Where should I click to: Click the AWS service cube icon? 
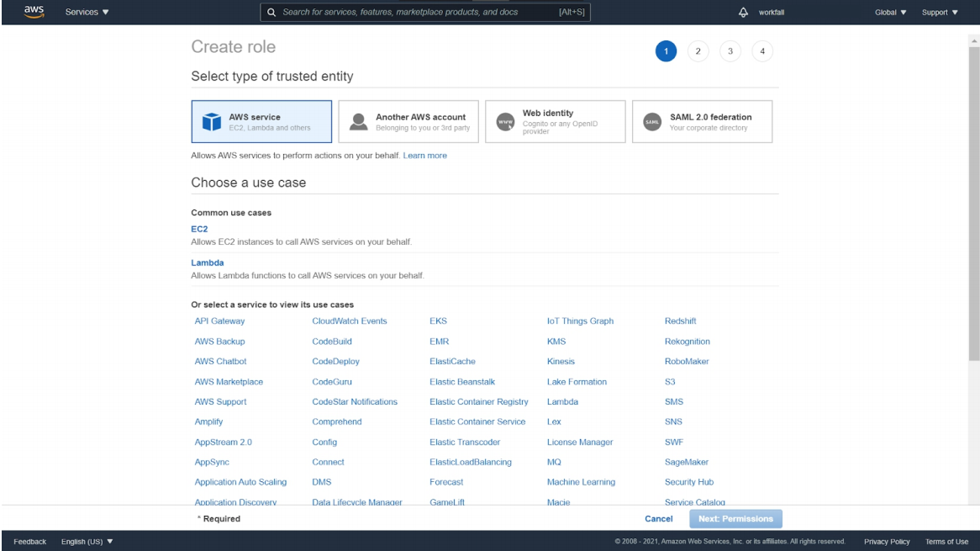[x=212, y=121]
